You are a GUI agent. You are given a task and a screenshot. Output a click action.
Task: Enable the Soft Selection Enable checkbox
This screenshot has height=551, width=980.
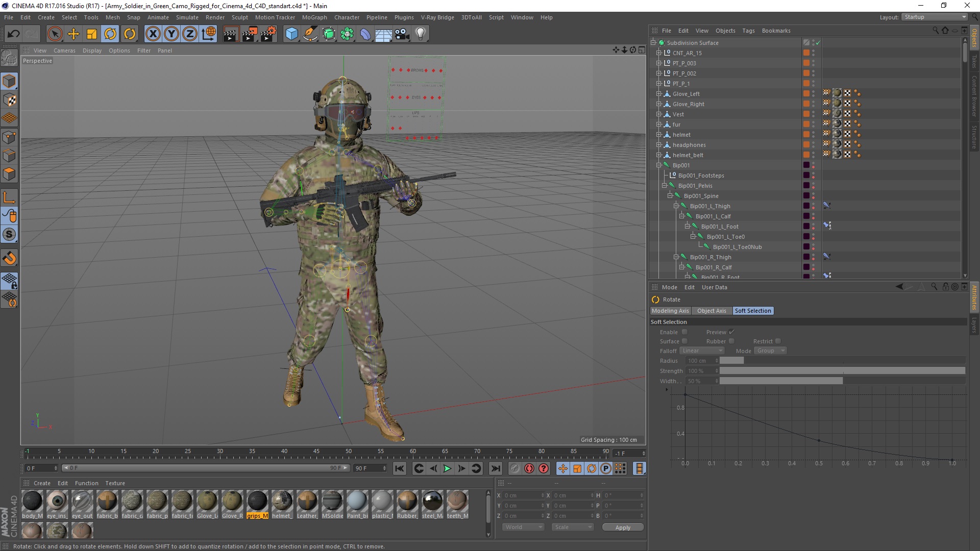pos(684,332)
